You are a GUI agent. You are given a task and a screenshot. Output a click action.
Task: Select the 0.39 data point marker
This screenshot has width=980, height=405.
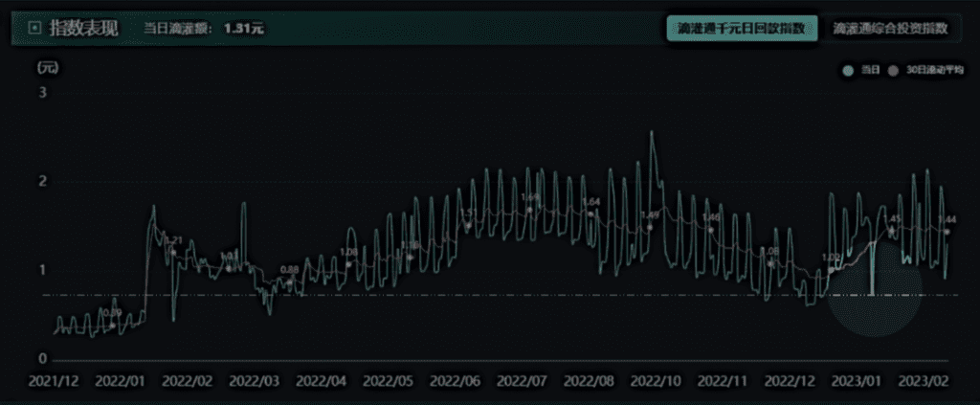pyautogui.click(x=112, y=326)
